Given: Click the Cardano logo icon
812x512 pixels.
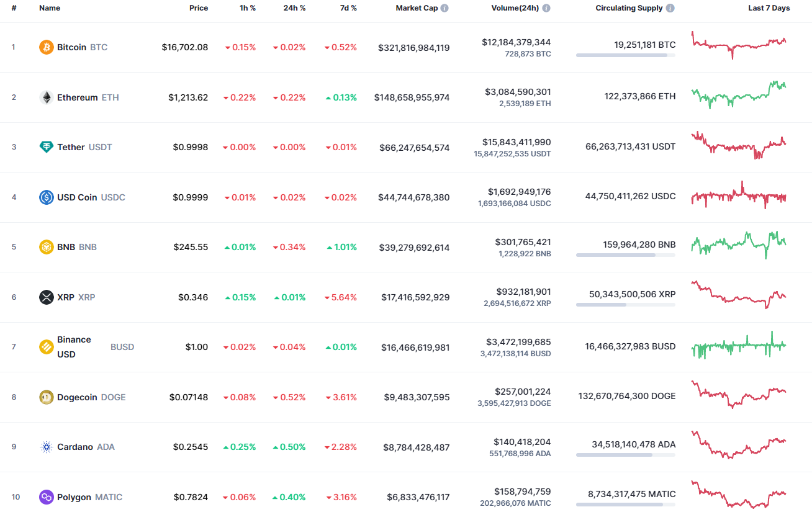Looking at the screenshot, I should click(x=47, y=446).
